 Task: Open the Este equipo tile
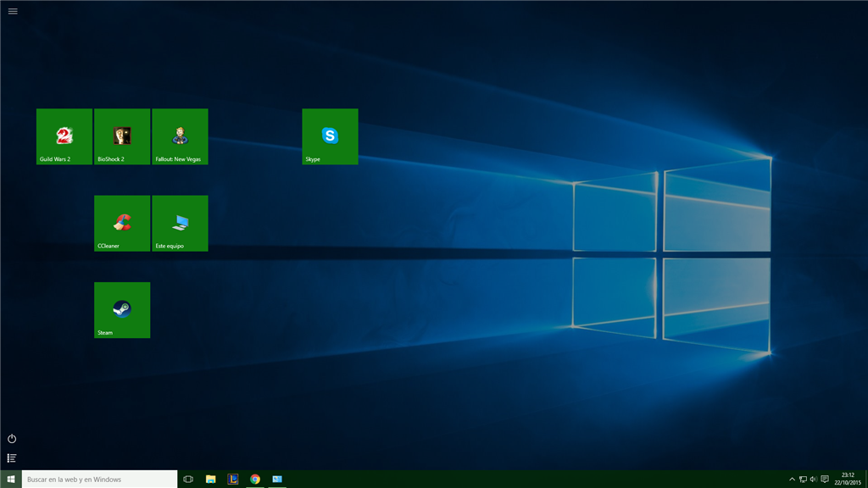(x=180, y=223)
